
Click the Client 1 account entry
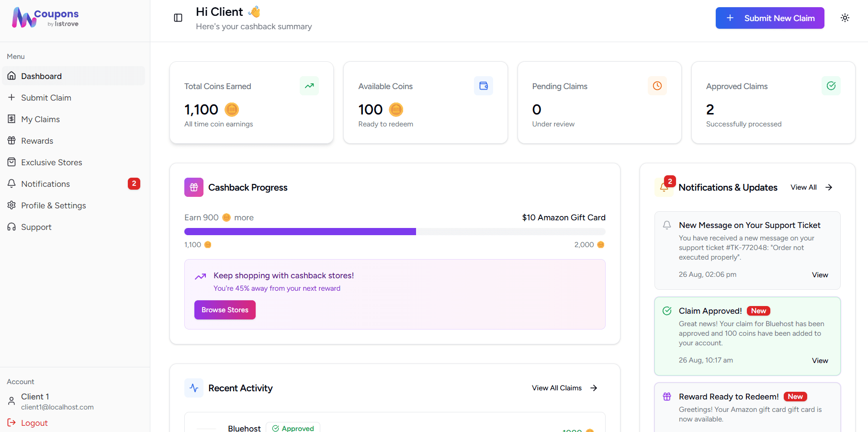(x=51, y=401)
